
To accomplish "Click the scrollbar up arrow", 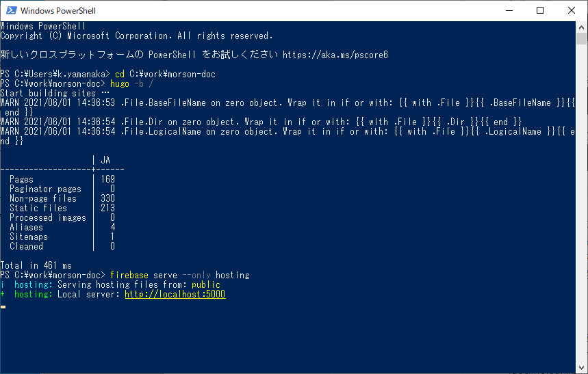I will (x=581, y=27).
